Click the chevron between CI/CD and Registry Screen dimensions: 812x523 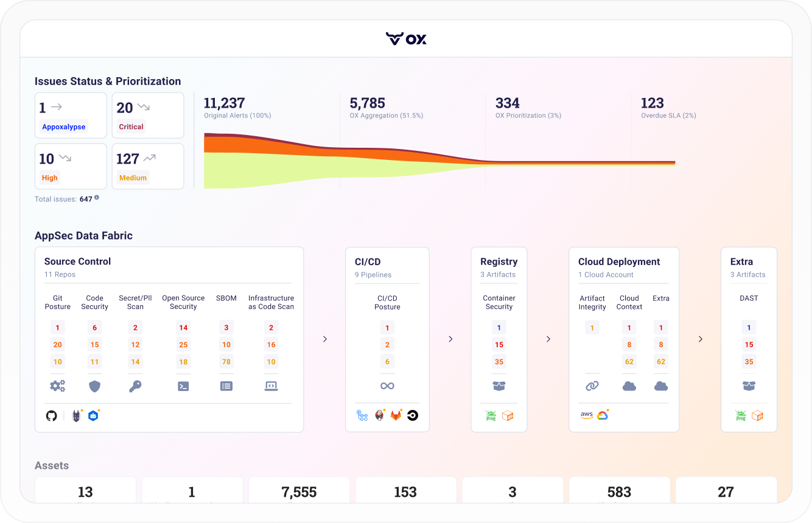(450, 339)
